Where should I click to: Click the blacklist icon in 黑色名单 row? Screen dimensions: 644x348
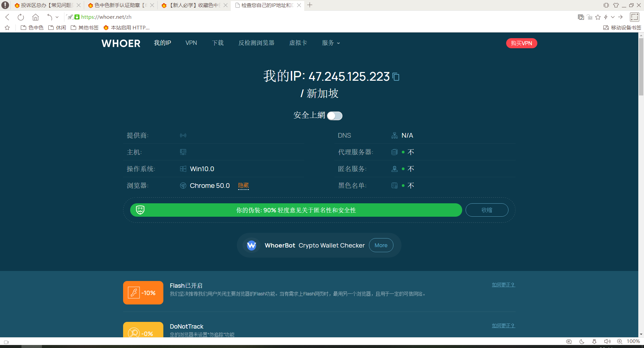pyautogui.click(x=394, y=186)
